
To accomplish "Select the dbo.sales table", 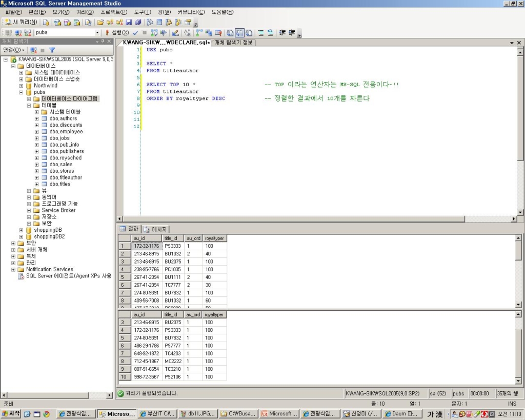I will coord(61,165).
